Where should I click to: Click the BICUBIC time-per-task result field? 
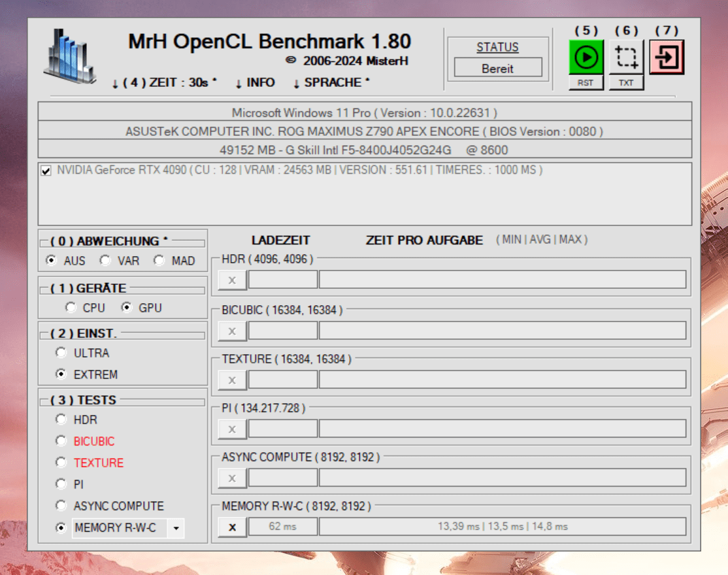point(503,331)
